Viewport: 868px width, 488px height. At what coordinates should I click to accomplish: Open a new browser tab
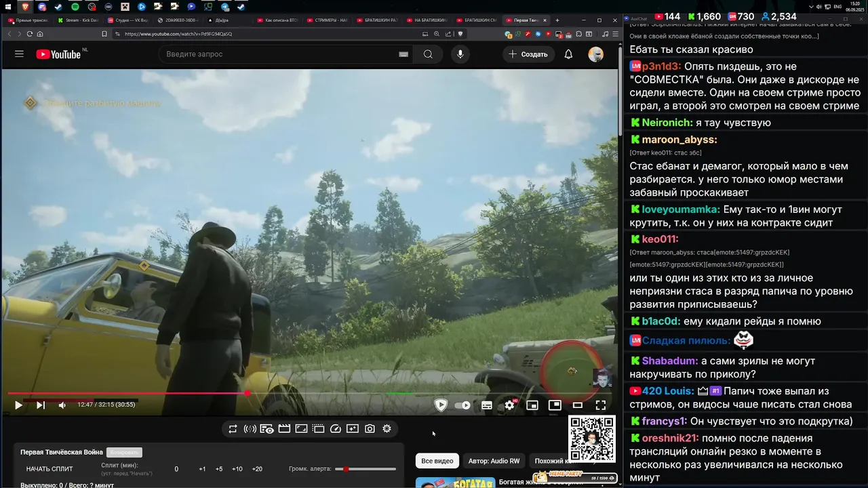[x=557, y=20]
